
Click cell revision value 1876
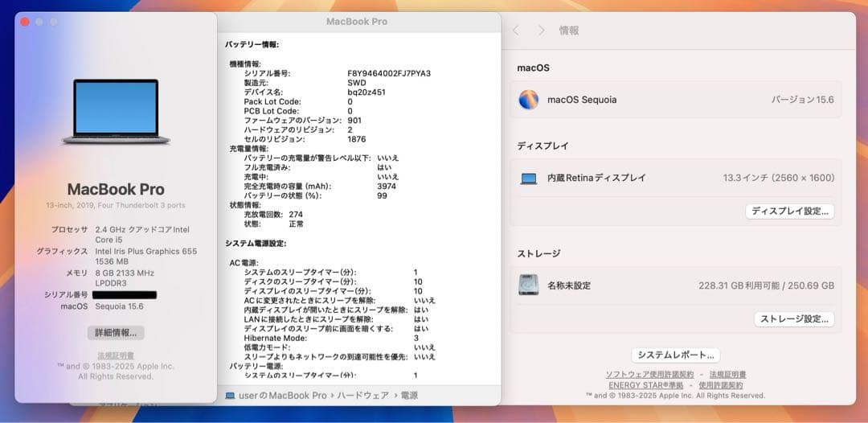(x=357, y=139)
